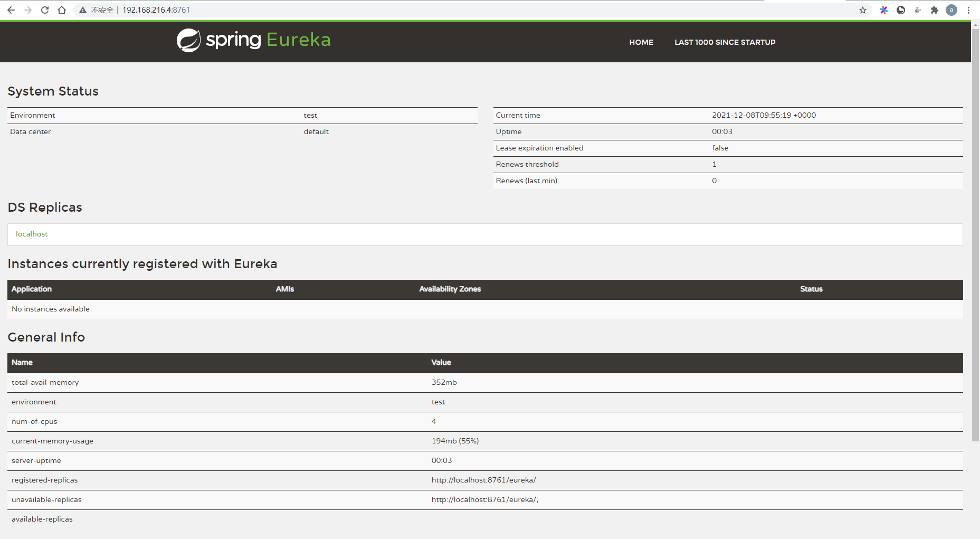Open the HOME navigation item
980x539 pixels.
641,42
